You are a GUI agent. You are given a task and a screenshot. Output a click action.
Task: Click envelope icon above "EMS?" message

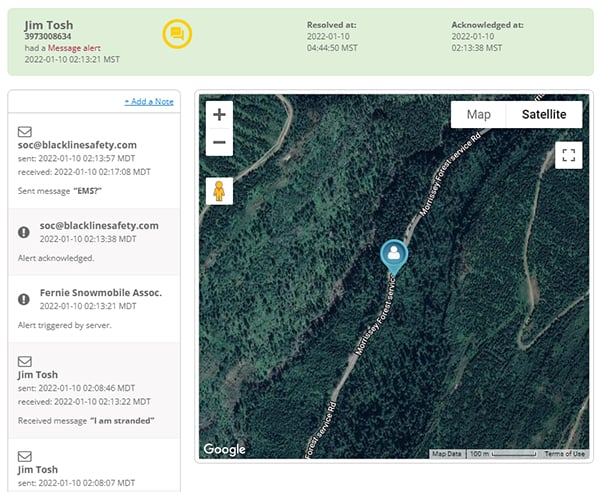25,132
